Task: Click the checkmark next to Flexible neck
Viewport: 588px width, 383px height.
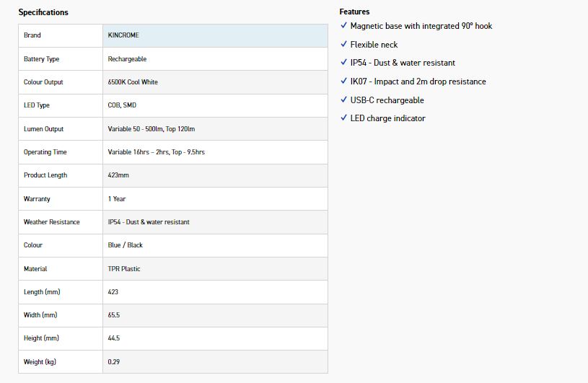Action: pos(343,45)
